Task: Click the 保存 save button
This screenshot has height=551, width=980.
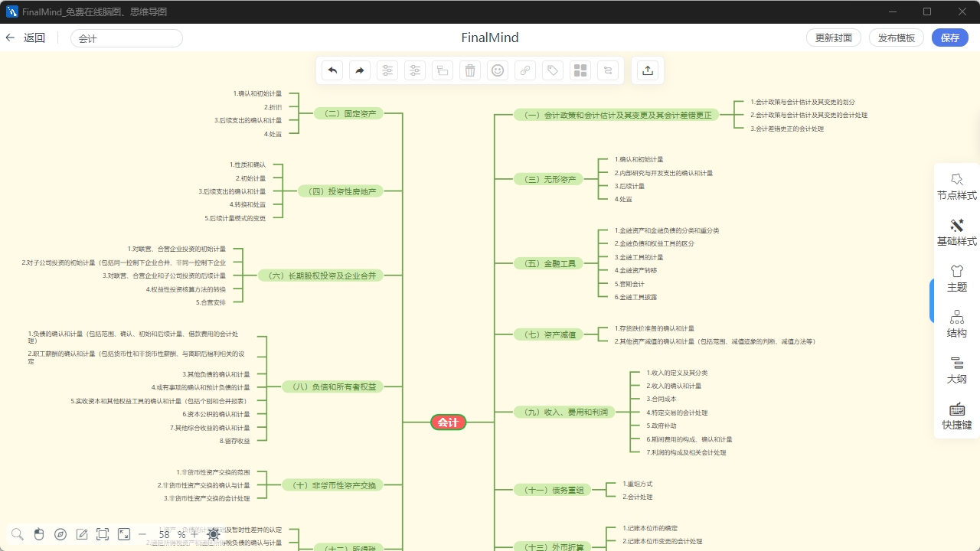Action: click(x=949, y=37)
